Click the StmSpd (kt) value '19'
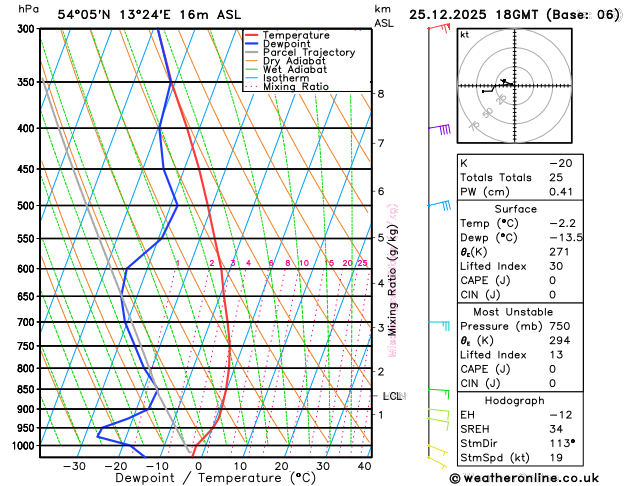This screenshot has height=486, width=629. (556, 458)
